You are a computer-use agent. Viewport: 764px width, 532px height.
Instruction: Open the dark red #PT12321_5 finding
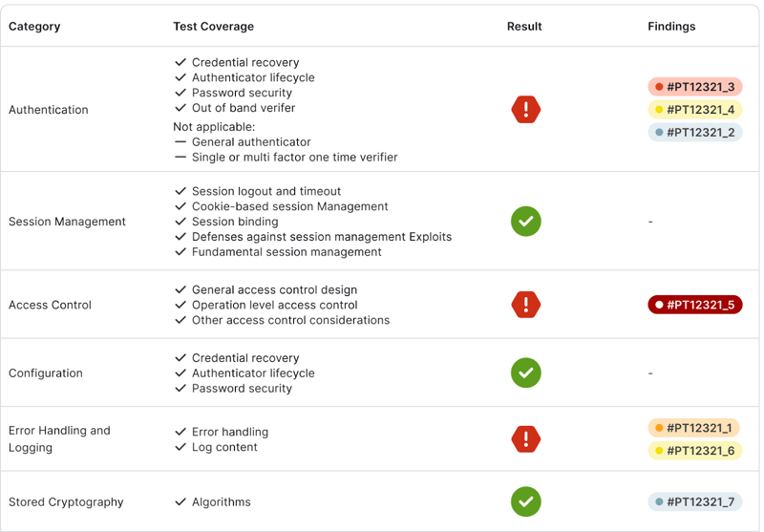[695, 305]
